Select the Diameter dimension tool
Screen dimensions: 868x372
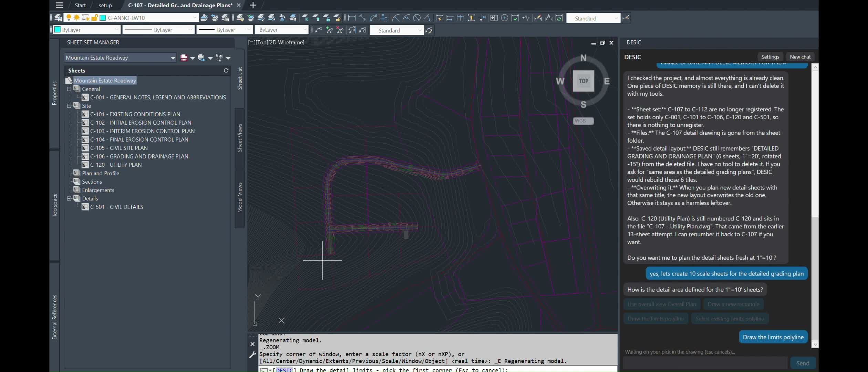(x=417, y=18)
